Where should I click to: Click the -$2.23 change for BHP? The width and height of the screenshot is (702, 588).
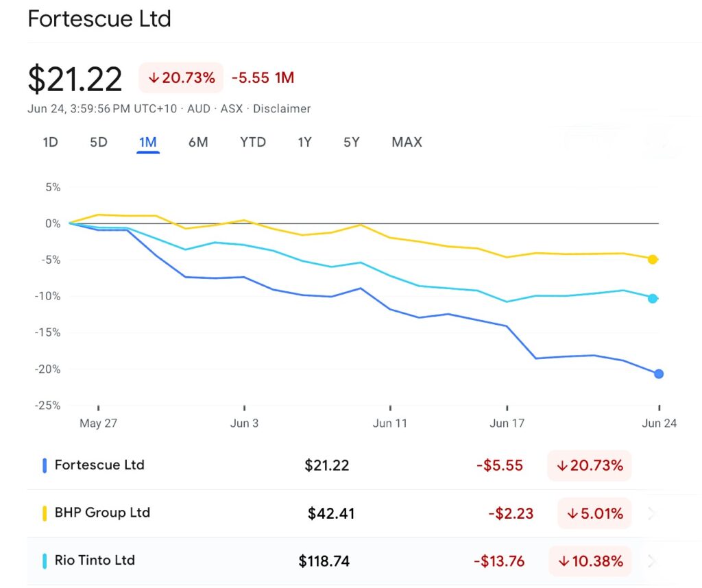coord(511,513)
